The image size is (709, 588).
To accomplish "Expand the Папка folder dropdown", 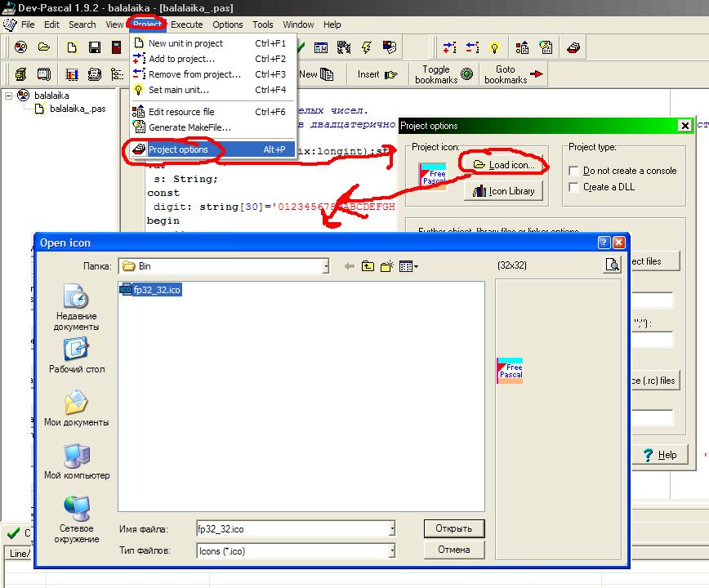I will point(324,266).
